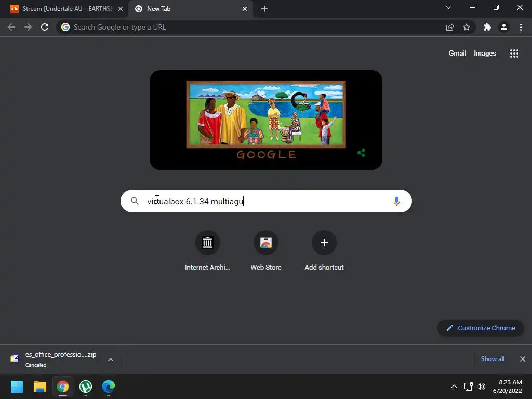Open the tab search chevron
This screenshot has height=399, width=532.
[x=448, y=7]
